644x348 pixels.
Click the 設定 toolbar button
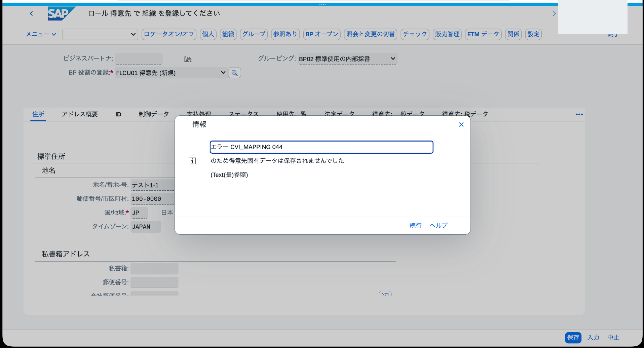coord(533,34)
